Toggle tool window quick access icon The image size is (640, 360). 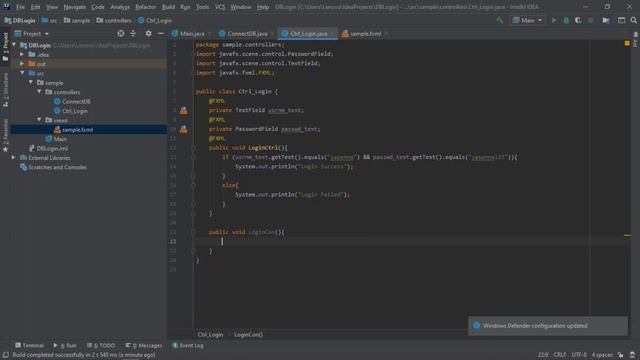tap(6, 355)
